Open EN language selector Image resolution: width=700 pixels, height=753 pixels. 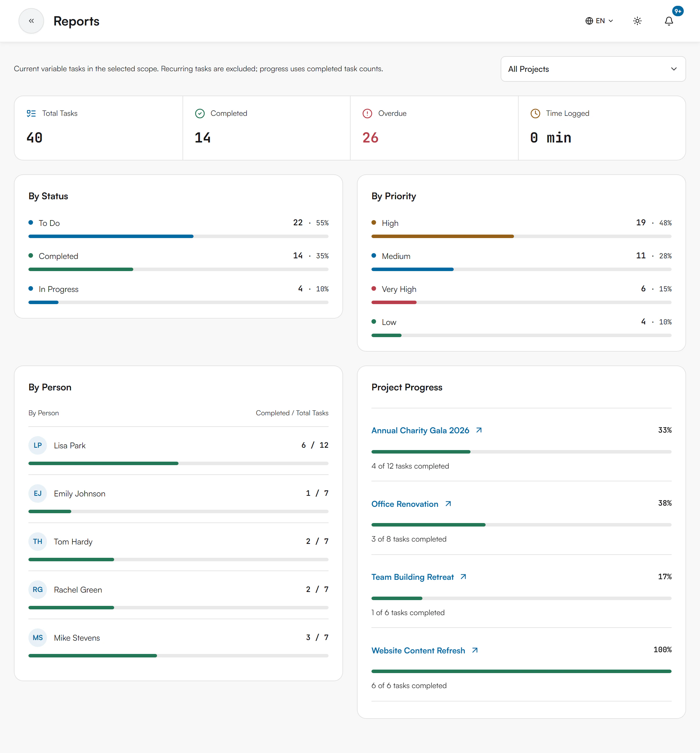[599, 21]
